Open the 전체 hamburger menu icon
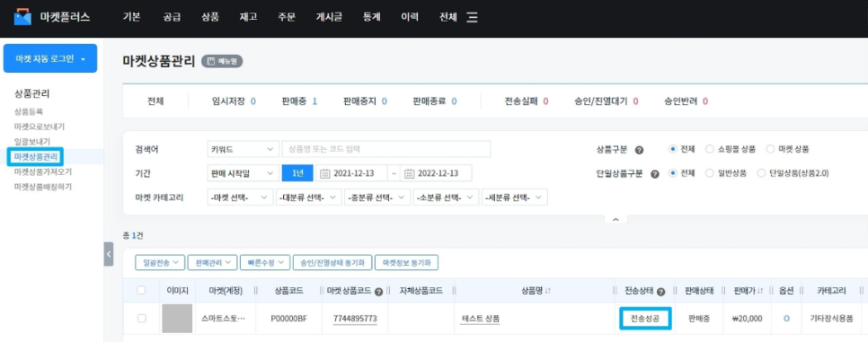 472,17
